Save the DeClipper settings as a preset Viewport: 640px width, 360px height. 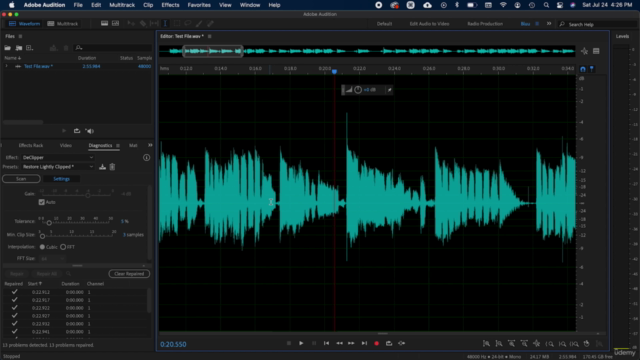102,167
